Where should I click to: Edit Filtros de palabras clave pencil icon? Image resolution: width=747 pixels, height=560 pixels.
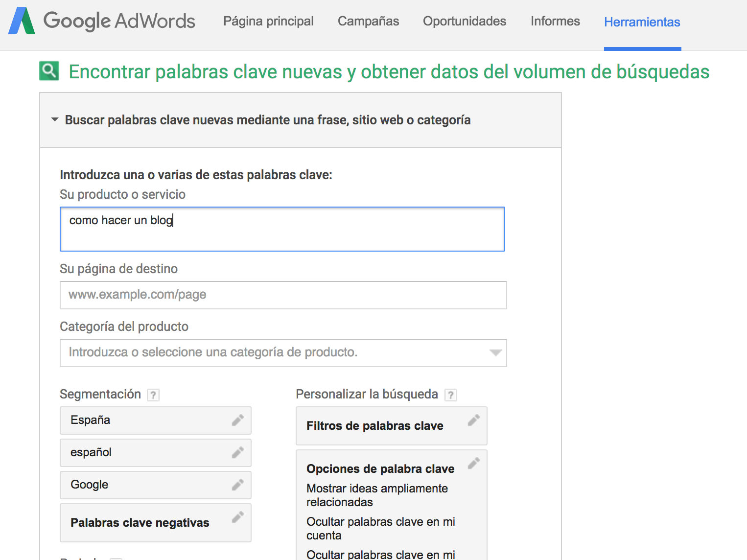click(x=474, y=420)
